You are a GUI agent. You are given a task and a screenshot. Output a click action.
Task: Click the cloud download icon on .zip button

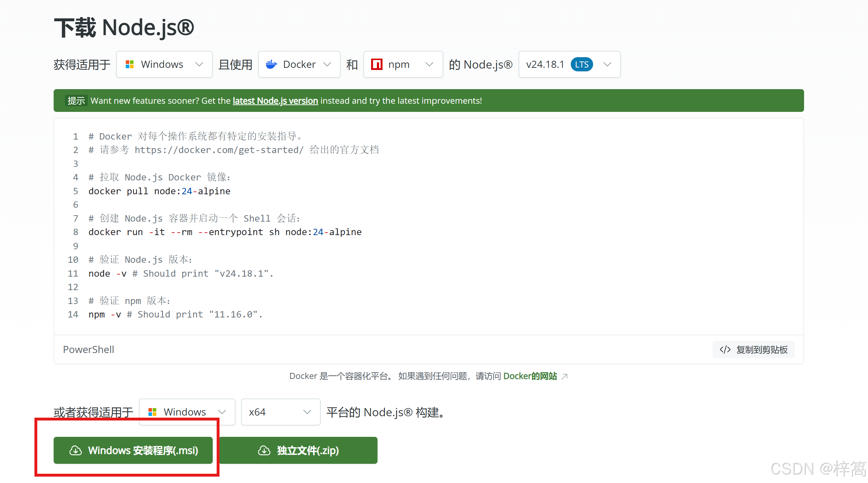[x=264, y=450]
